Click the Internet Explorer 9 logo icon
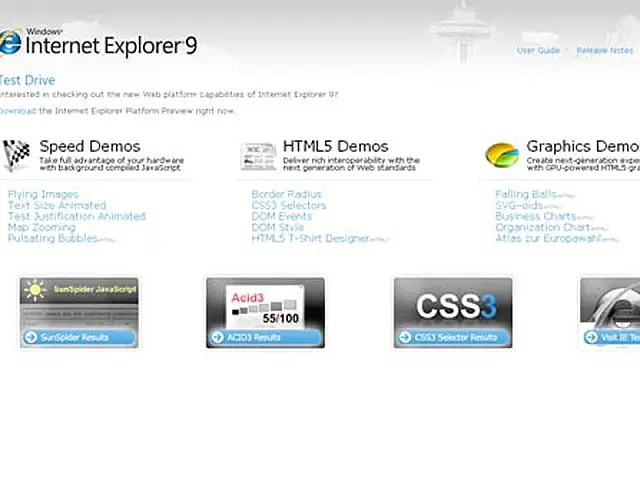 (x=10, y=42)
